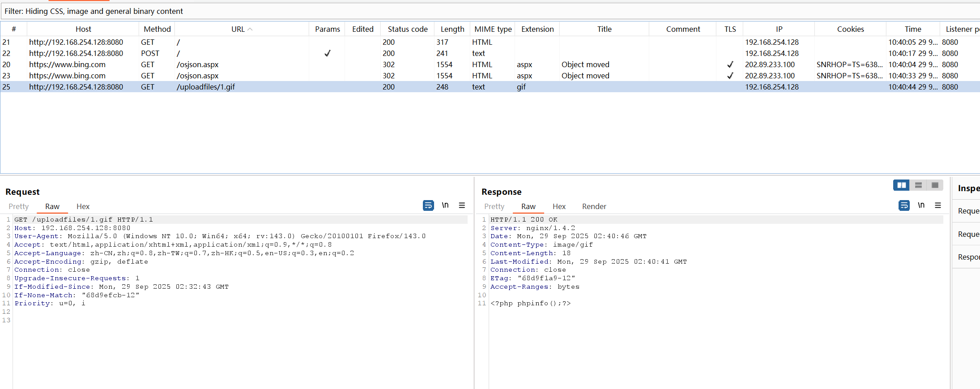Click the If-None-Match header line

click(77, 295)
